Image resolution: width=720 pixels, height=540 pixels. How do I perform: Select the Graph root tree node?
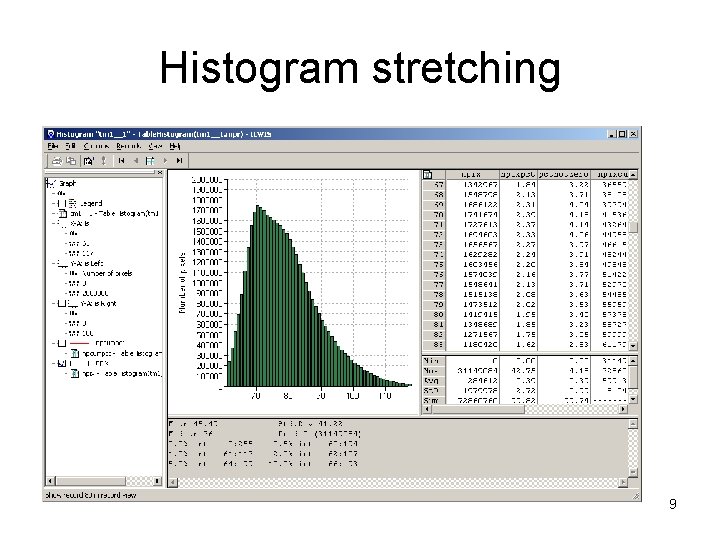[x=67, y=183]
